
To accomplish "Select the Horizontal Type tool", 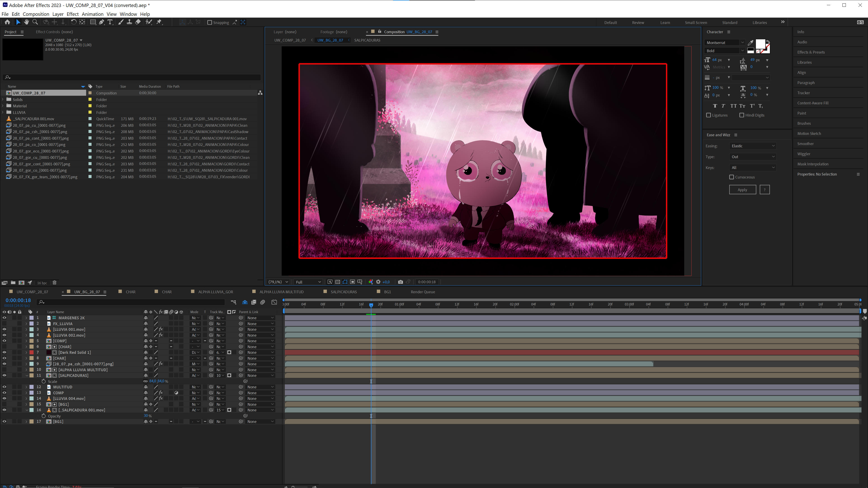I will (110, 22).
